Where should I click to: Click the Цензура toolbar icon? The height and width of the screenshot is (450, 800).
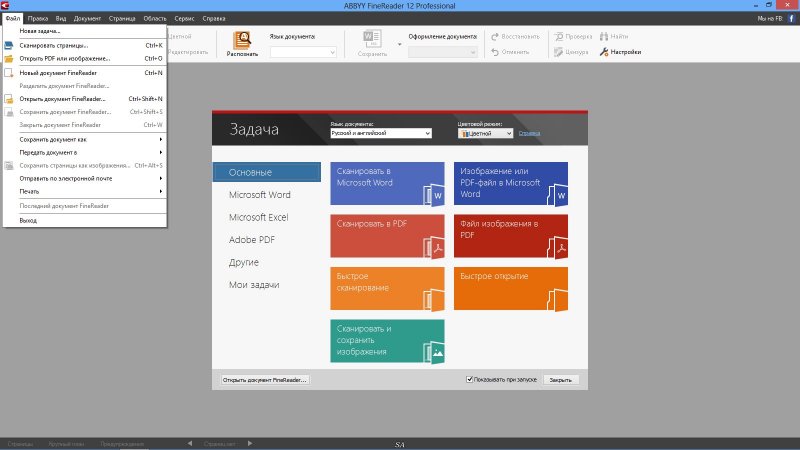point(559,52)
